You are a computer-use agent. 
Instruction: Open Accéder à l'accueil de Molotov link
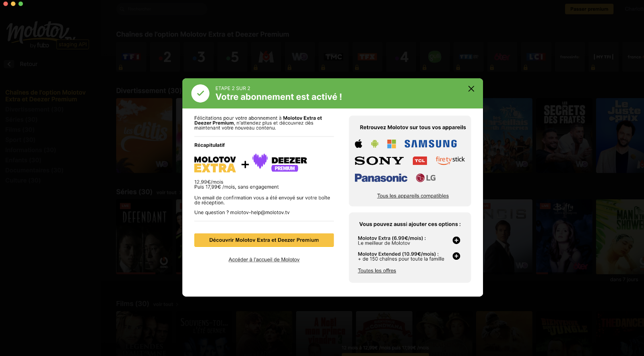coord(264,260)
